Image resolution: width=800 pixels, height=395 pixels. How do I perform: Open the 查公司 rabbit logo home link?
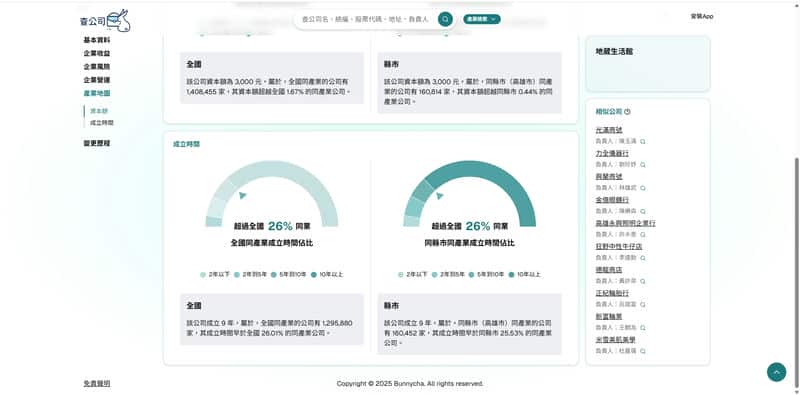click(106, 21)
